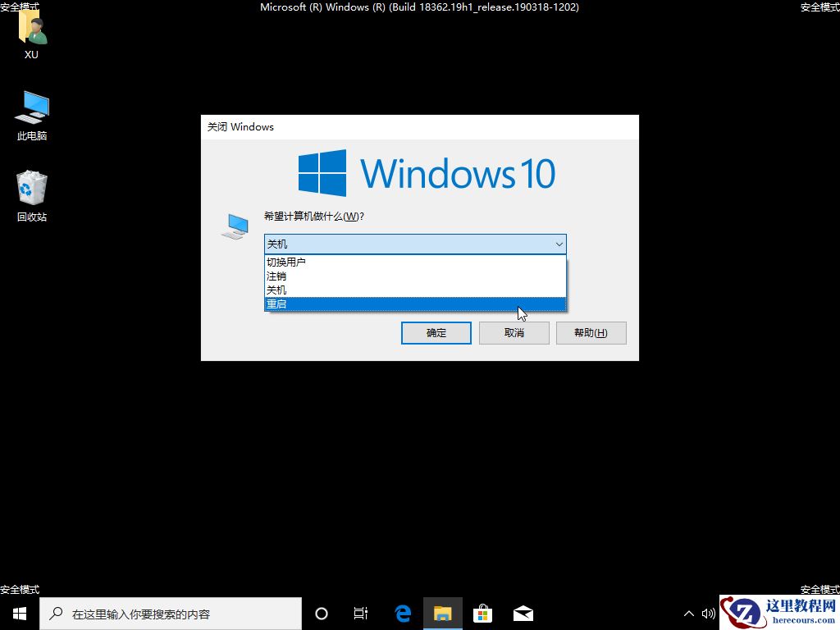The height and width of the screenshot is (630, 840).
Task: Click the 帮助(H) button
Action: pos(591,333)
